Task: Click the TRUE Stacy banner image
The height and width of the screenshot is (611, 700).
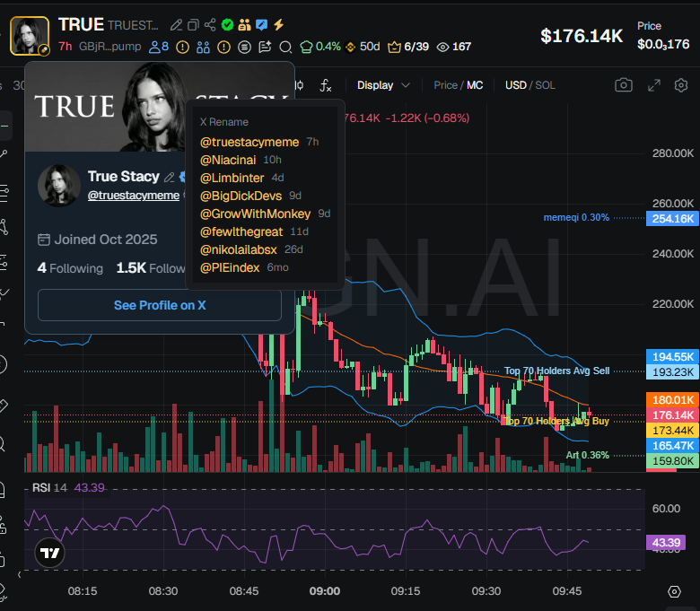Action: (105, 108)
